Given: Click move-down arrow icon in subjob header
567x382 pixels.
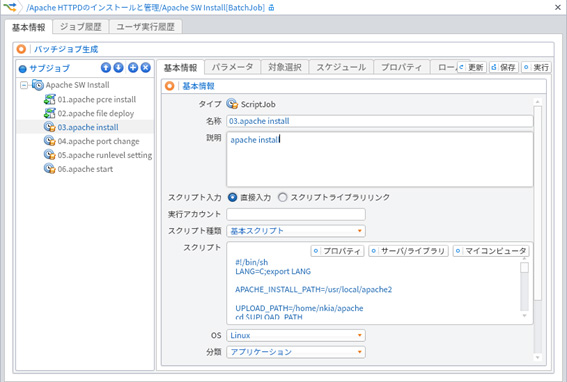Looking at the screenshot, I should [x=119, y=67].
